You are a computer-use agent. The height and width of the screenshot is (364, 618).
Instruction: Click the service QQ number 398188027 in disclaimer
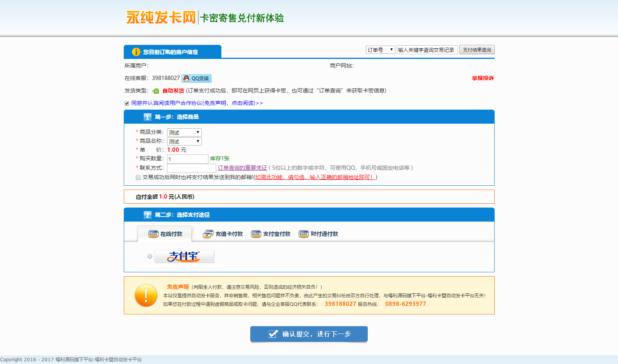340,304
